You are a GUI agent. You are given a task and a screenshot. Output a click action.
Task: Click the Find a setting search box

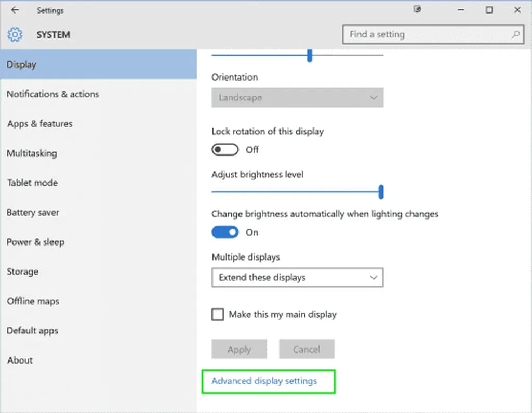pos(426,35)
